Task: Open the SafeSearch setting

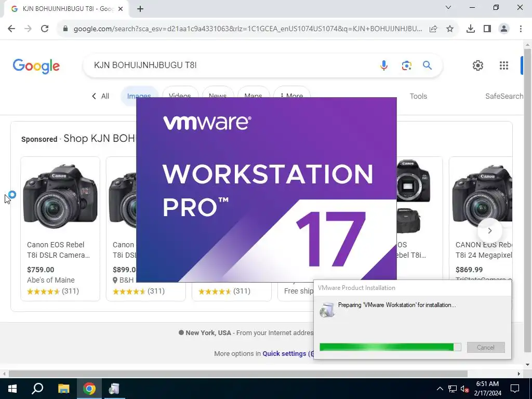Action: [504, 96]
